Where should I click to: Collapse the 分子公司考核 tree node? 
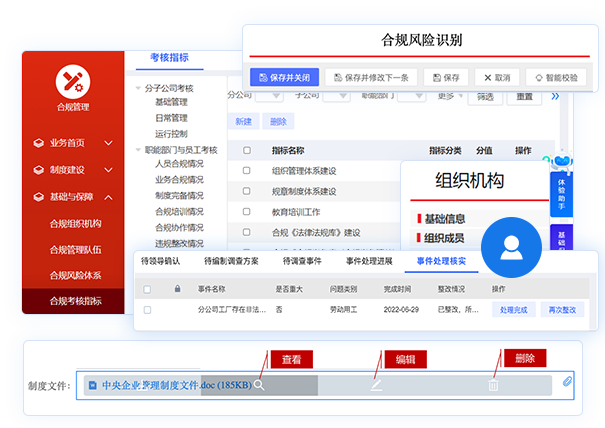point(137,88)
